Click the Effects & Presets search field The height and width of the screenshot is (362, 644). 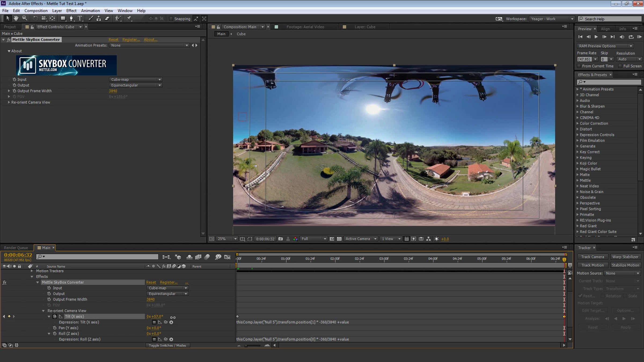[x=609, y=82]
